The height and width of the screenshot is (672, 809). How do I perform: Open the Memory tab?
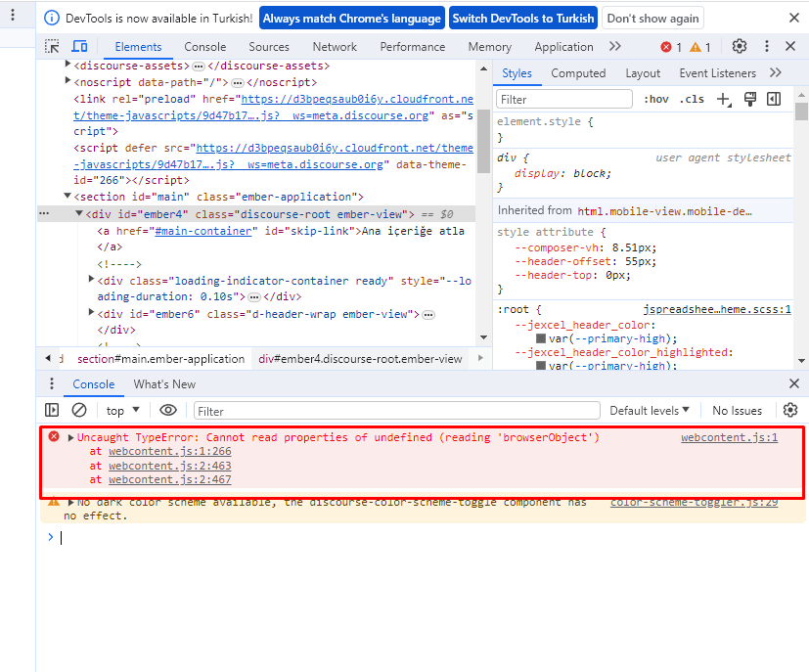click(x=490, y=47)
